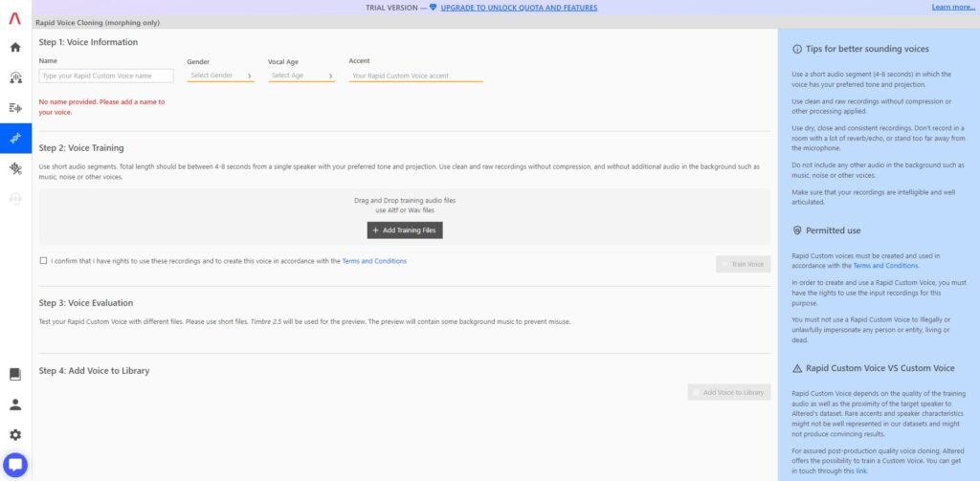
Task: Click the shield icon beside Permitted use
Action: (x=797, y=230)
